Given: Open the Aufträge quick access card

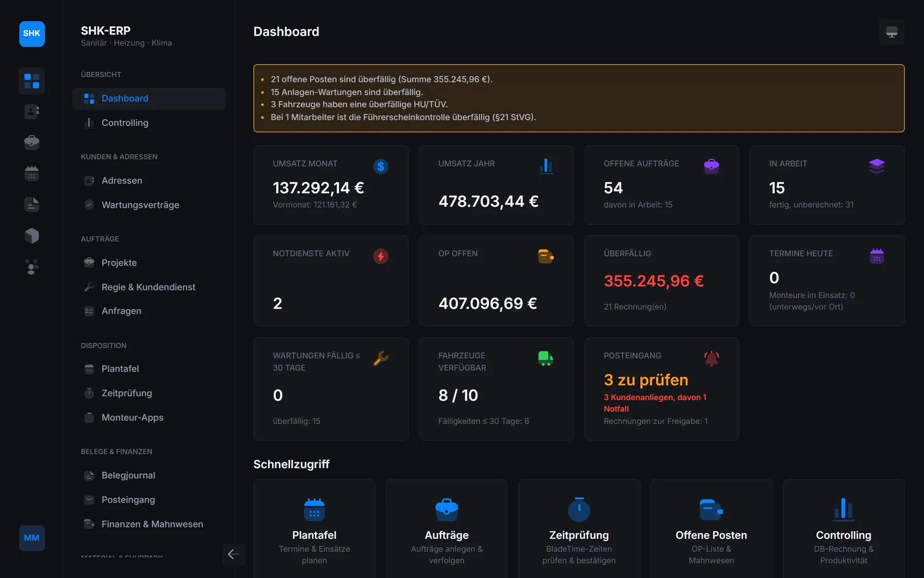Looking at the screenshot, I should (x=447, y=529).
